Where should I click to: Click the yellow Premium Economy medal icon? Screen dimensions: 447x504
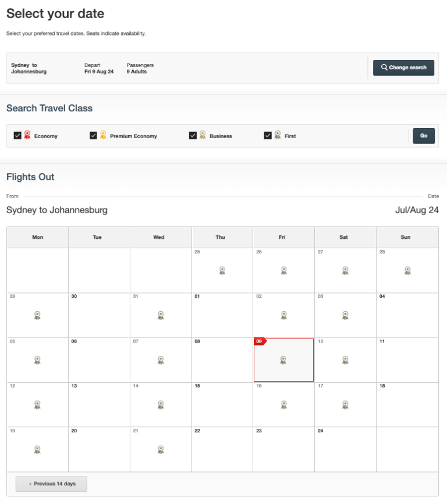(x=104, y=135)
